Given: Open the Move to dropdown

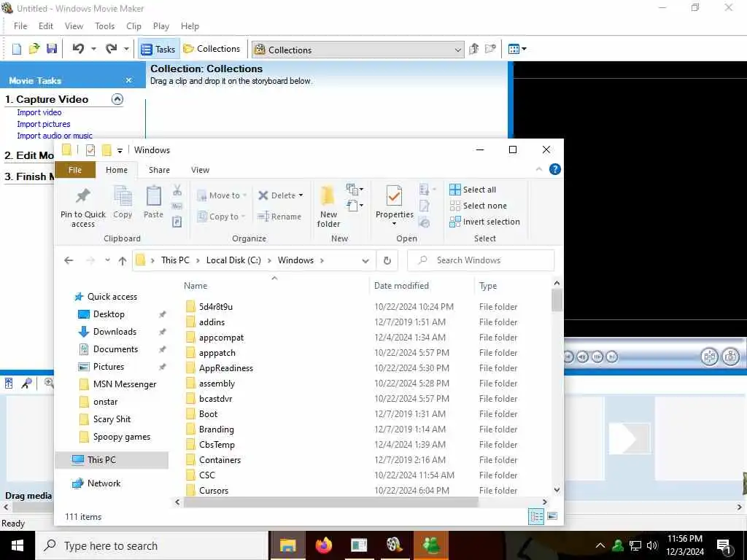Looking at the screenshot, I should tap(222, 195).
